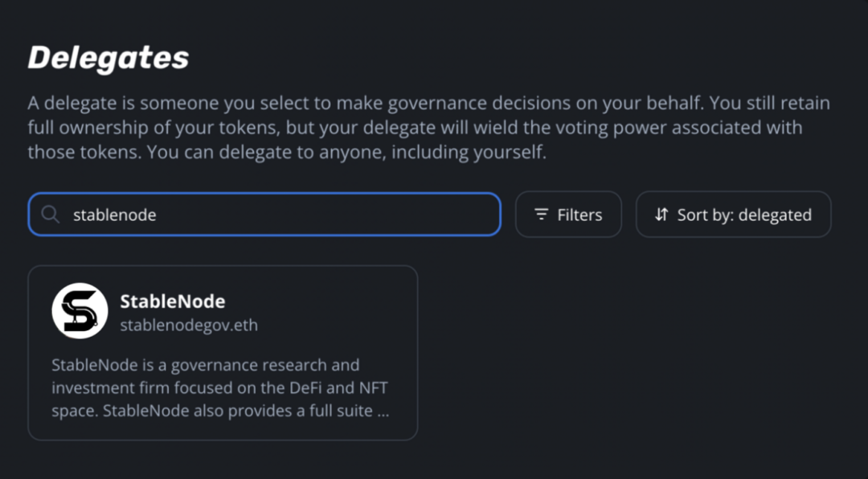Click the sort arrows icon
This screenshot has width=868, height=479.
(661, 215)
